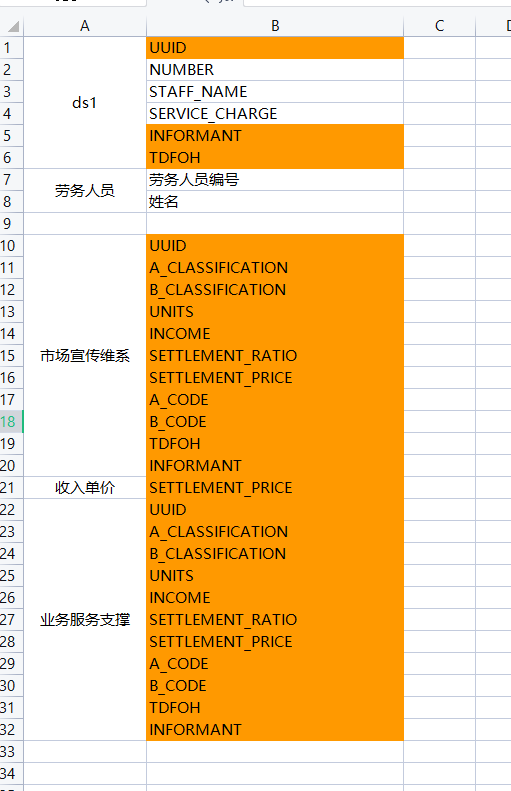
Task: Click SETTLEMENT_PRICE in row 16
Action: tap(275, 378)
